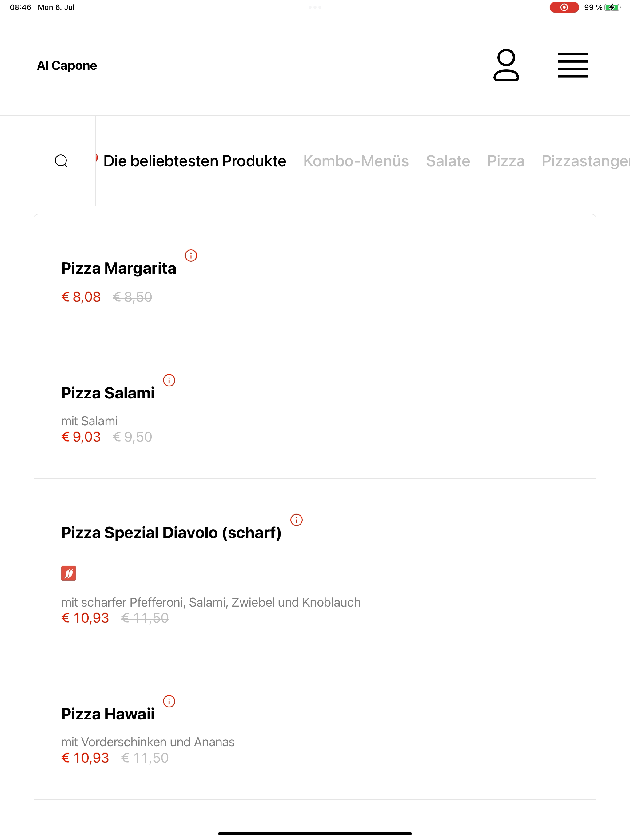Select the Pizza category tab

click(x=506, y=161)
